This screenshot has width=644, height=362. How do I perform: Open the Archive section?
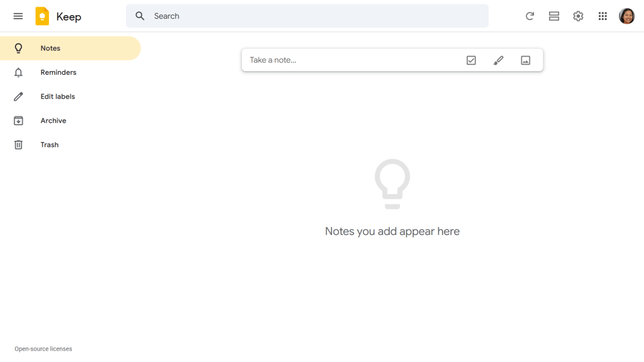click(53, 120)
